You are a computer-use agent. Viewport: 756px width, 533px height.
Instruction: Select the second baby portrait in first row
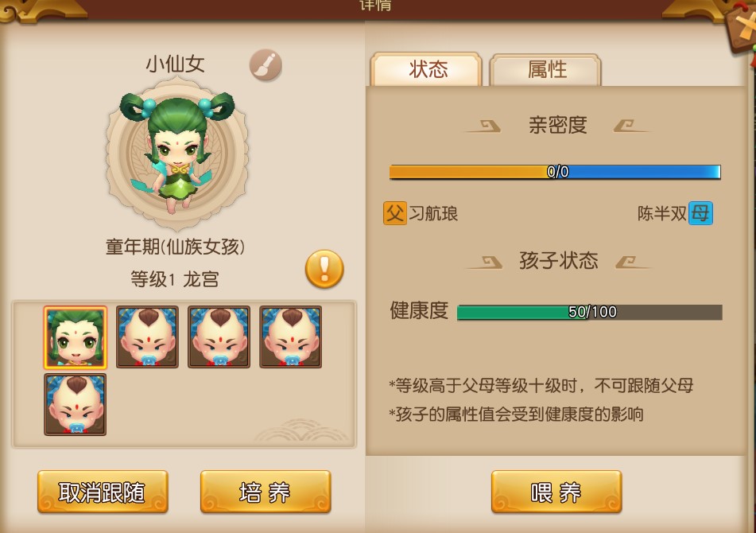click(147, 337)
